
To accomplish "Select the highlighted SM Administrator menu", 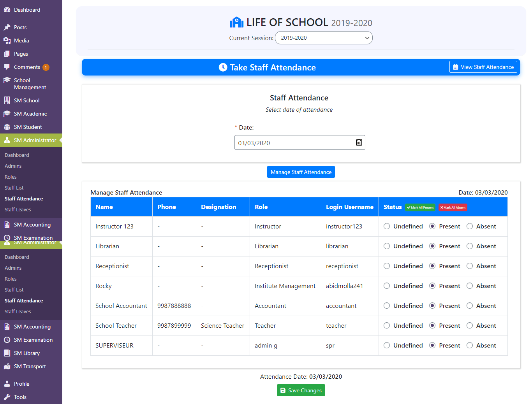I will pos(31,140).
